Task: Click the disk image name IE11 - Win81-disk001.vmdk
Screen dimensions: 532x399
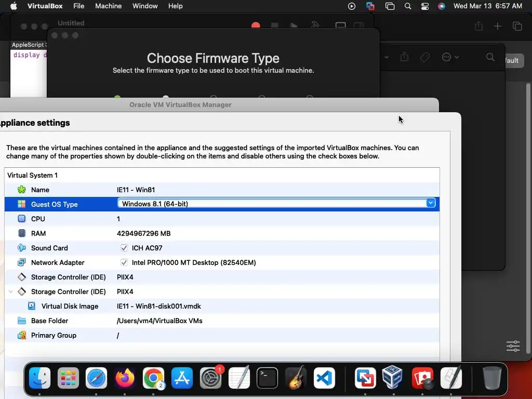Action: click(x=159, y=306)
